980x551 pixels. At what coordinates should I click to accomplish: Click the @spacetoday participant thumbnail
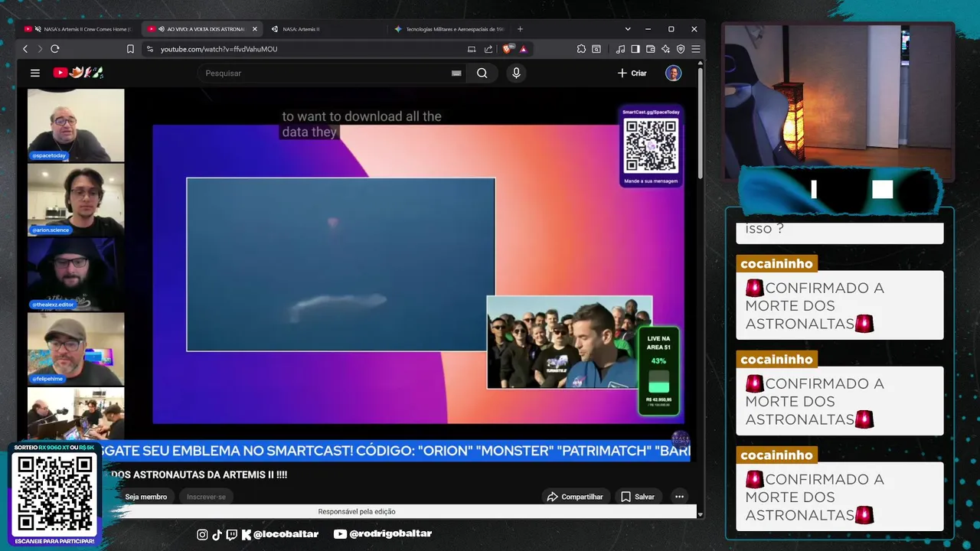pyautogui.click(x=76, y=125)
